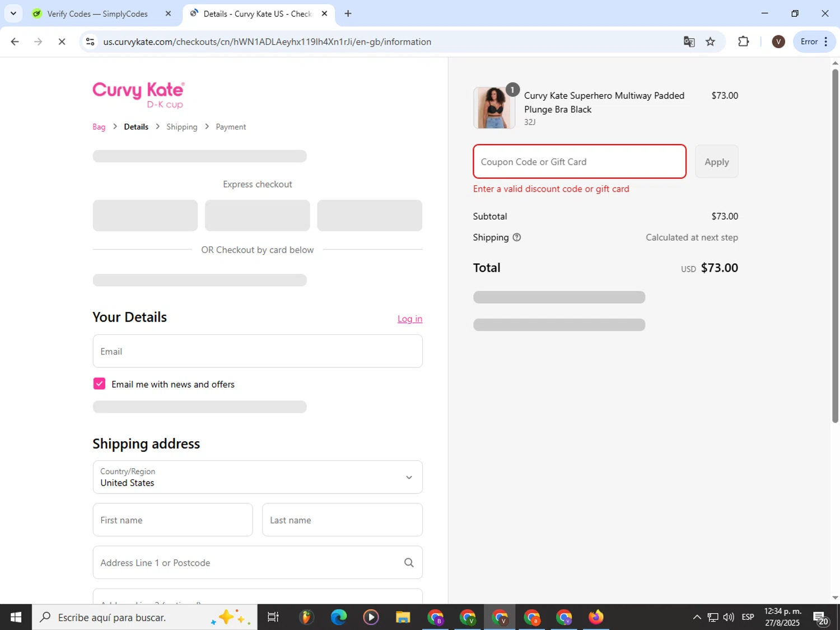
Task: Click the Shipping help question icon
Action: point(517,237)
